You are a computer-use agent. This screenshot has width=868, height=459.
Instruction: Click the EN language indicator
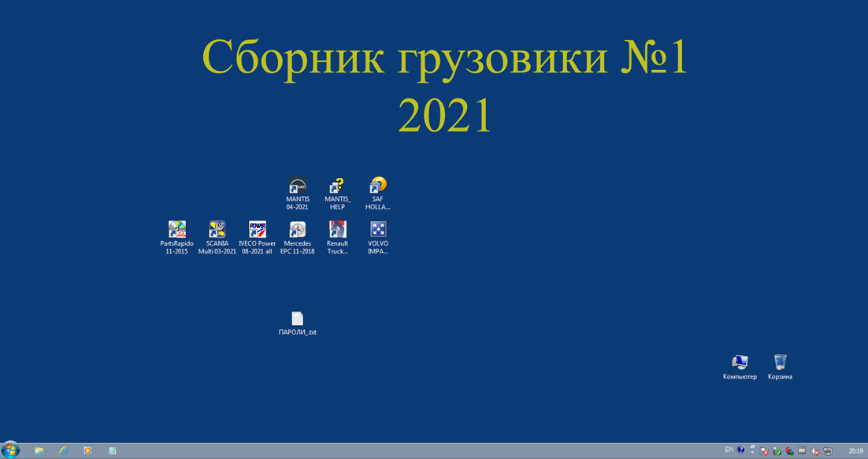[729, 450]
